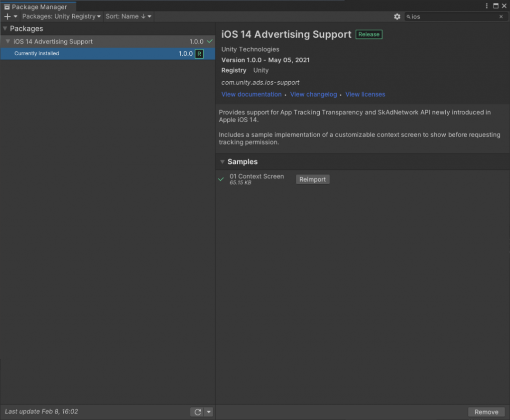Collapse the Samples section
510x420 pixels.
tap(223, 162)
